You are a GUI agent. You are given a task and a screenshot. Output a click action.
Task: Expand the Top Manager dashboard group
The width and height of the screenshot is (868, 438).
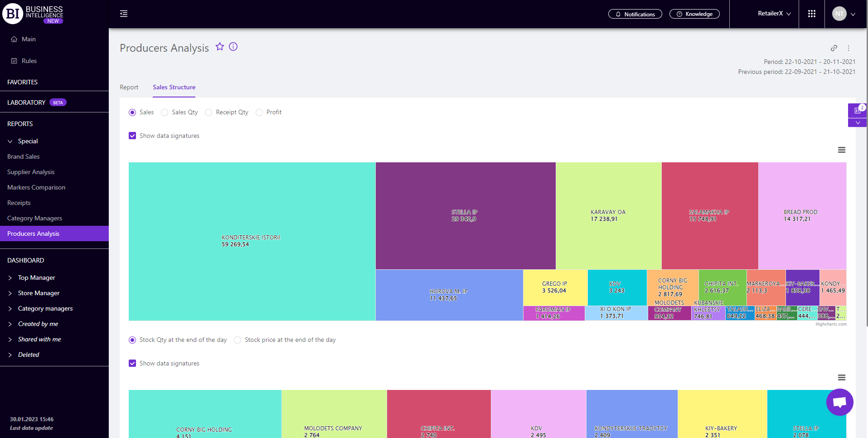point(10,277)
